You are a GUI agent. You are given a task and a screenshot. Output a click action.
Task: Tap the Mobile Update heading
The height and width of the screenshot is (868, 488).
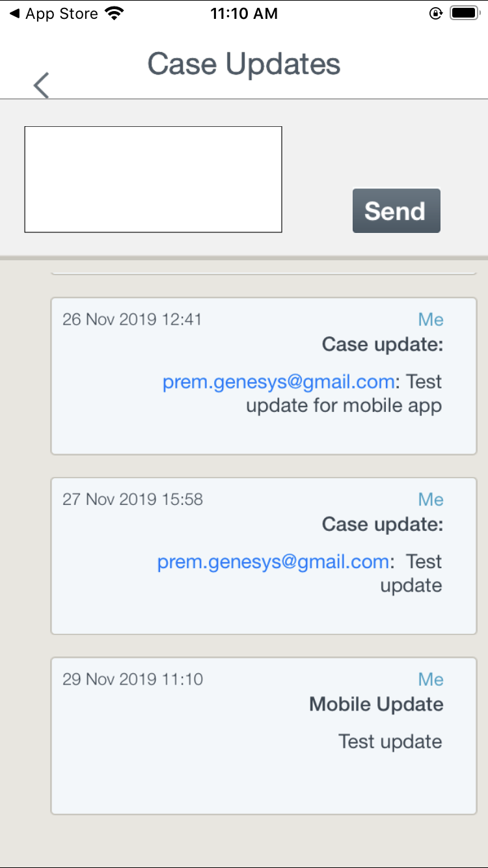376,704
